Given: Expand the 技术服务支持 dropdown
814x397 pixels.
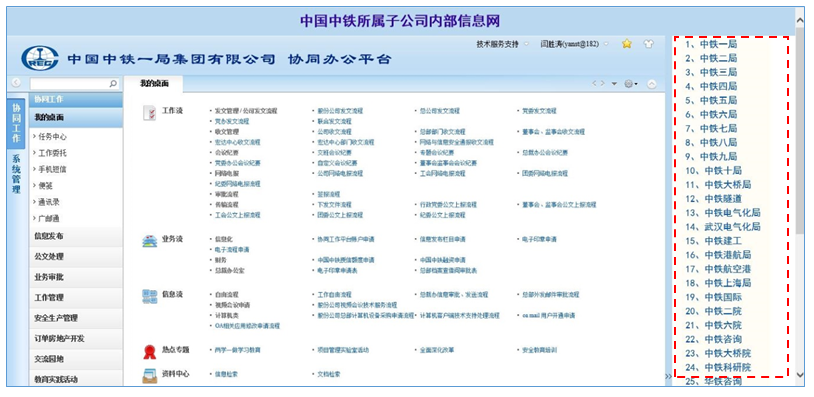Looking at the screenshot, I should [501, 45].
